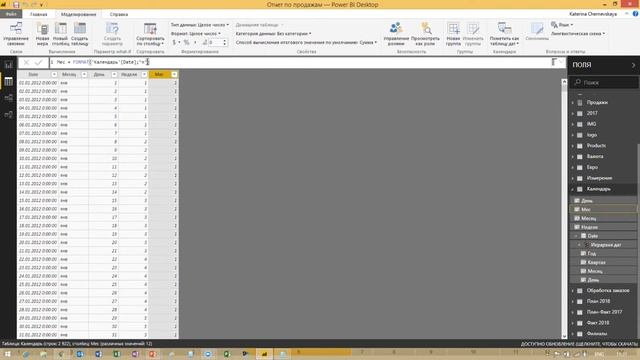Select the Мес field in Календарь
Screen dimensions: 640x360
click(x=603, y=209)
